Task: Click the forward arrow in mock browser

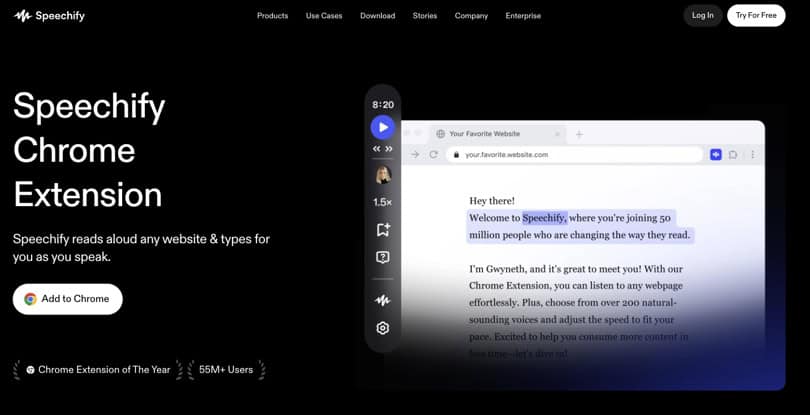Action: tap(415, 155)
